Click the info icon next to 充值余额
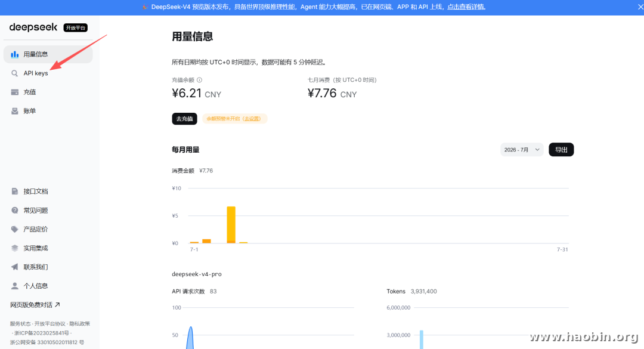Image resolution: width=644 pixels, height=349 pixels. pyautogui.click(x=199, y=80)
